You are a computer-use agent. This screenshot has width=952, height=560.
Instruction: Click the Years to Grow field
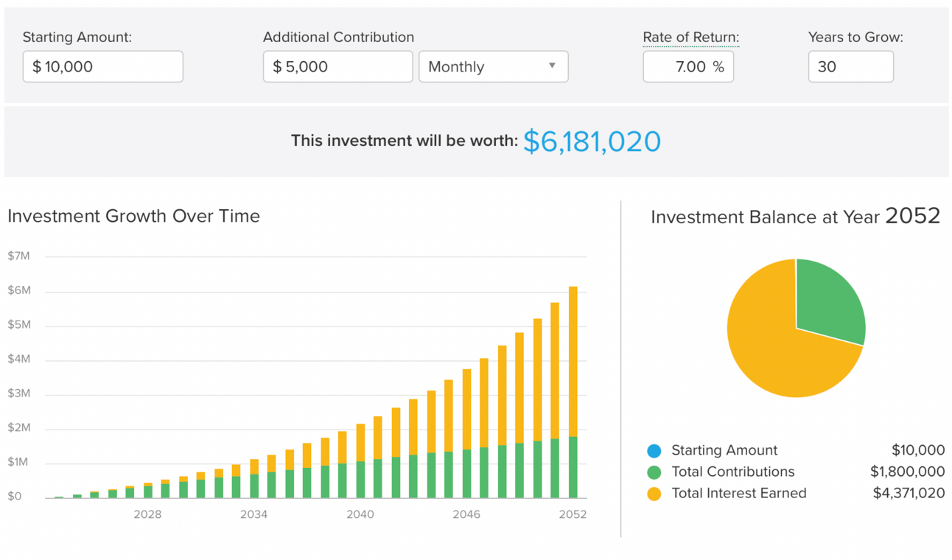pos(850,67)
